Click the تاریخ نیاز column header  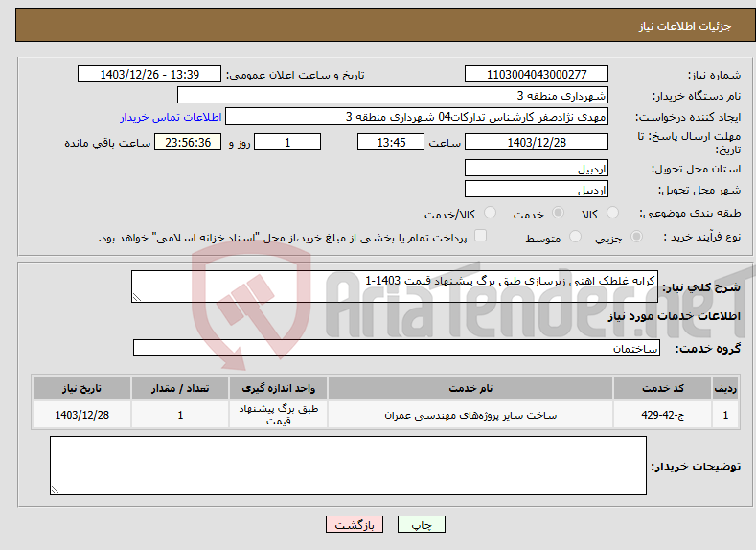point(82,388)
